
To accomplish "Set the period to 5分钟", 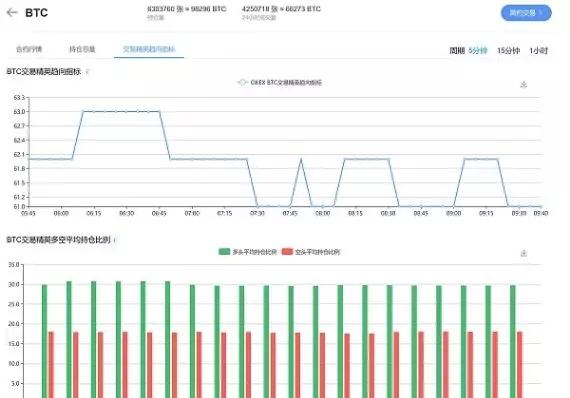I will (x=478, y=51).
